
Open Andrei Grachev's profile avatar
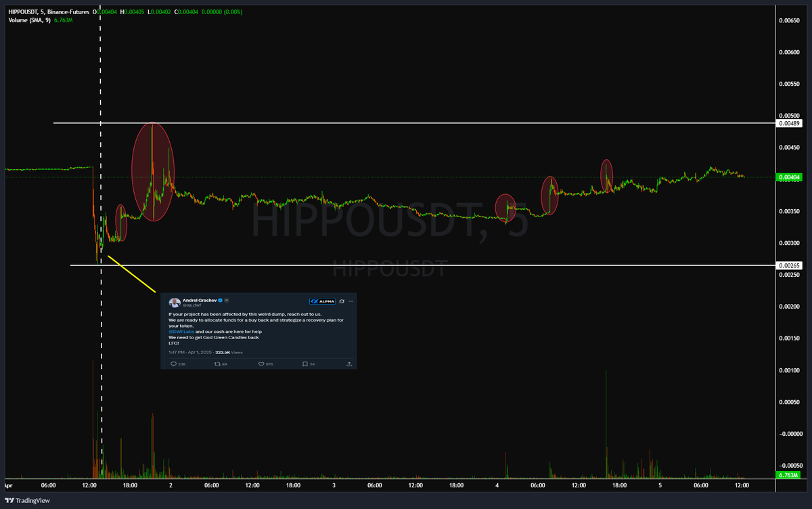point(175,302)
